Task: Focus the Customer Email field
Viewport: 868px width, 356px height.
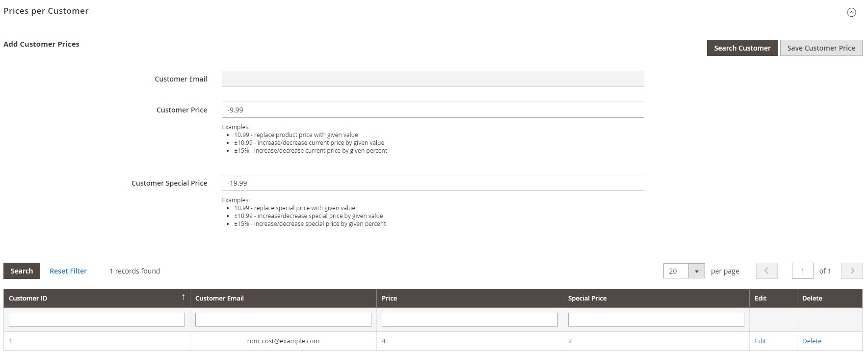Action: pyautogui.click(x=433, y=79)
